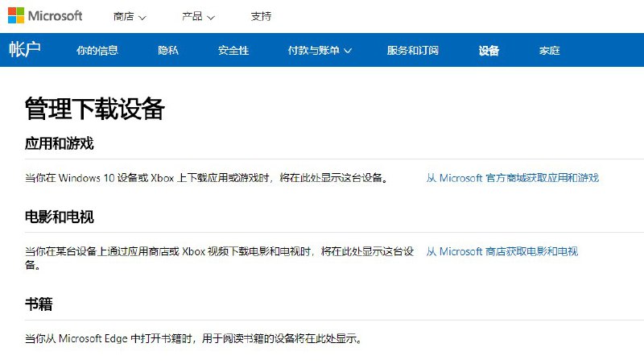Click the text about Windows 10 设备或 Xbox
Screen dimensions: 644x364
coord(206,178)
